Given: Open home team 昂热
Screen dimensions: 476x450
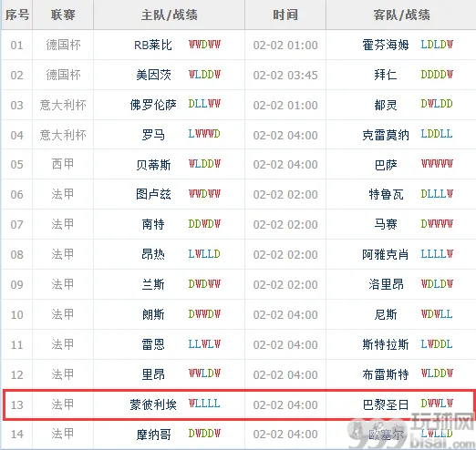Looking at the screenshot, I should 153,254.
